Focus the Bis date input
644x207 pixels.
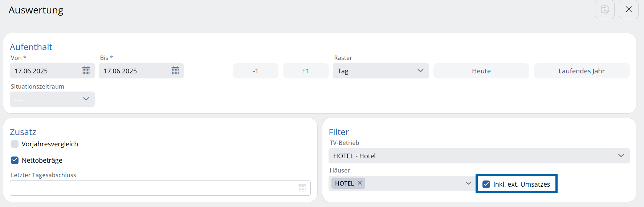tap(133, 71)
